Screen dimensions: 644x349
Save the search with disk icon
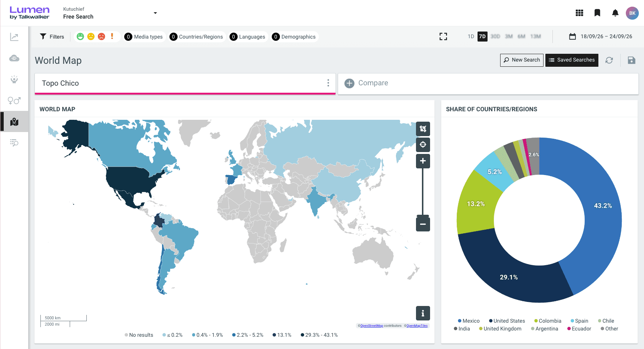click(632, 60)
